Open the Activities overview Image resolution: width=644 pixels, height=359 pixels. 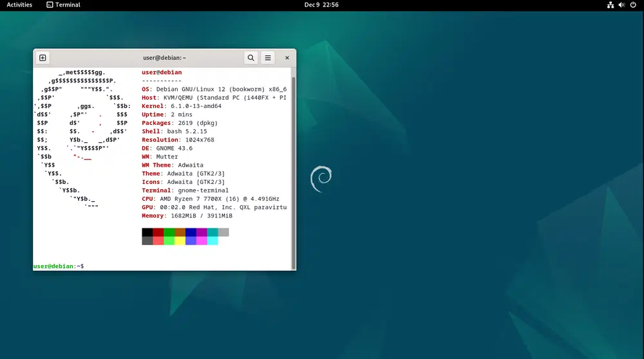tap(19, 5)
